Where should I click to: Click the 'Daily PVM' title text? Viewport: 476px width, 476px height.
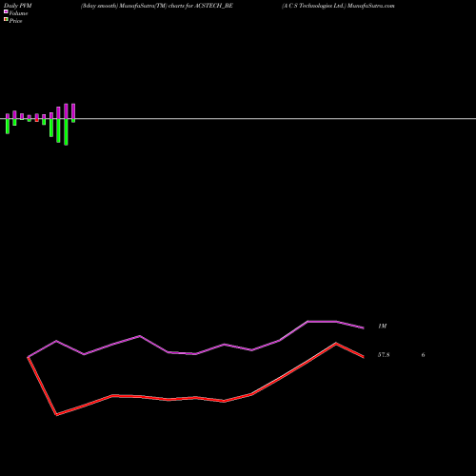coord(18,6)
